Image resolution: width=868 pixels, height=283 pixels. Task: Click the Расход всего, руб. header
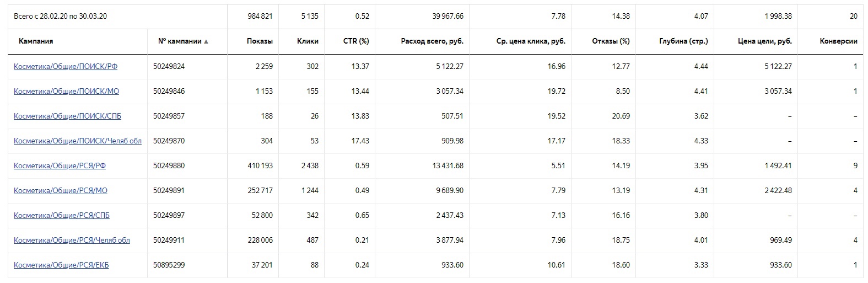432,41
